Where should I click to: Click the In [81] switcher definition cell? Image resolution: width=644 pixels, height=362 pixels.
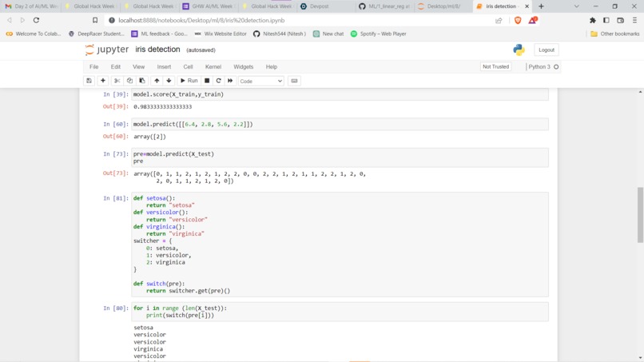click(340, 245)
